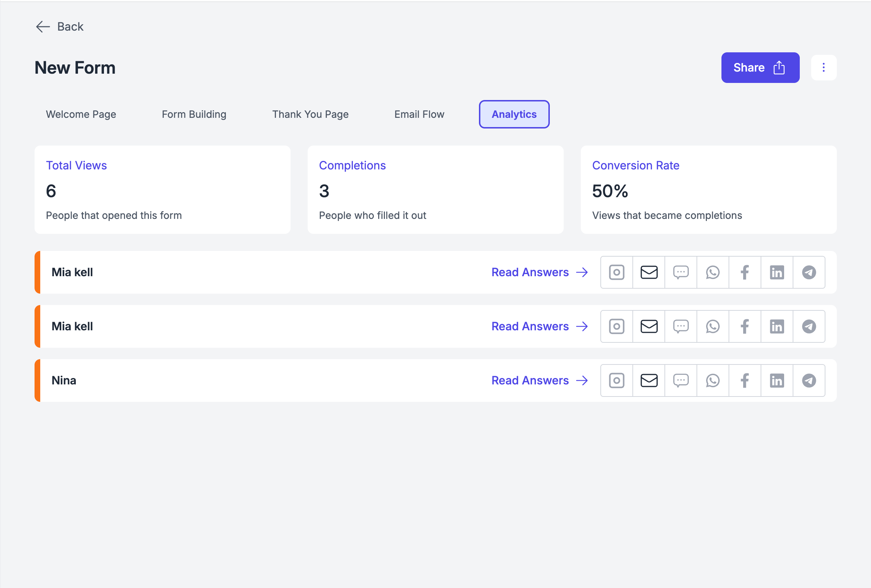Image resolution: width=871 pixels, height=588 pixels.
Task: Read Answers for first Mia kell entry
Action: coord(539,272)
